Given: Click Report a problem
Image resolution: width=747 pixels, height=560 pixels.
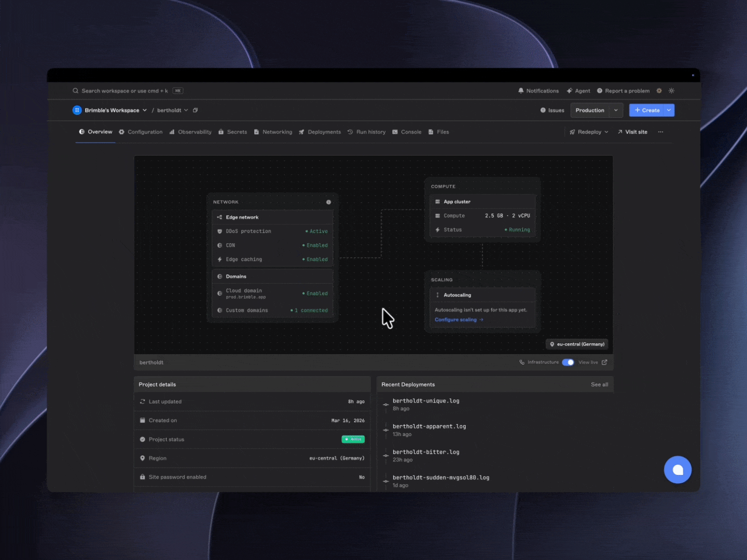Looking at the screenshot, I should (x=623, y=91).
